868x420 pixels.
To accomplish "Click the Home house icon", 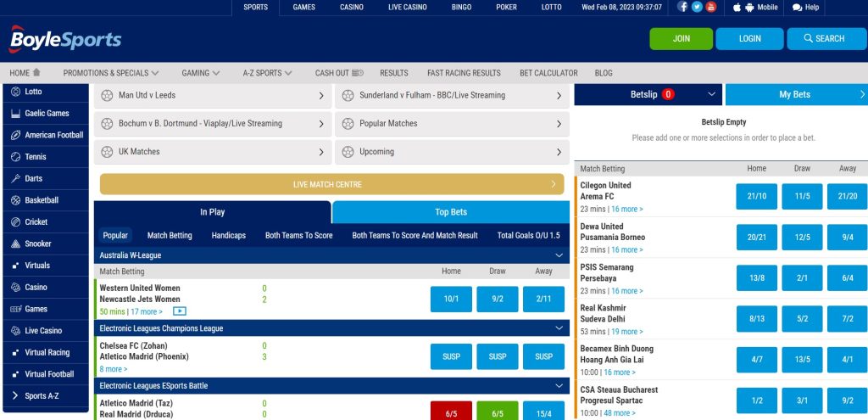I will [x=36, y=73].
